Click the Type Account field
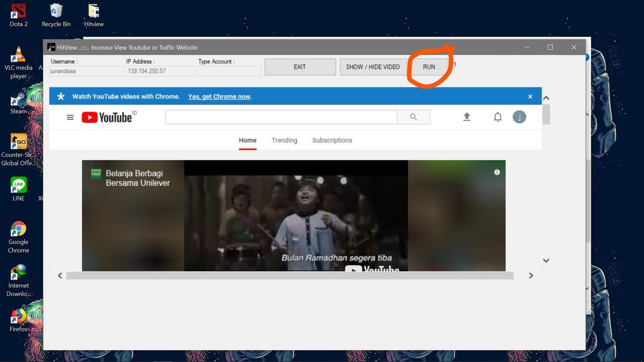 coord(229,71)
